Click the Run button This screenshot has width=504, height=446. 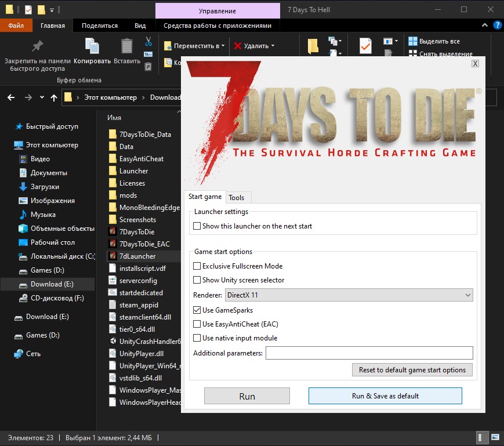tap(247, 396)
